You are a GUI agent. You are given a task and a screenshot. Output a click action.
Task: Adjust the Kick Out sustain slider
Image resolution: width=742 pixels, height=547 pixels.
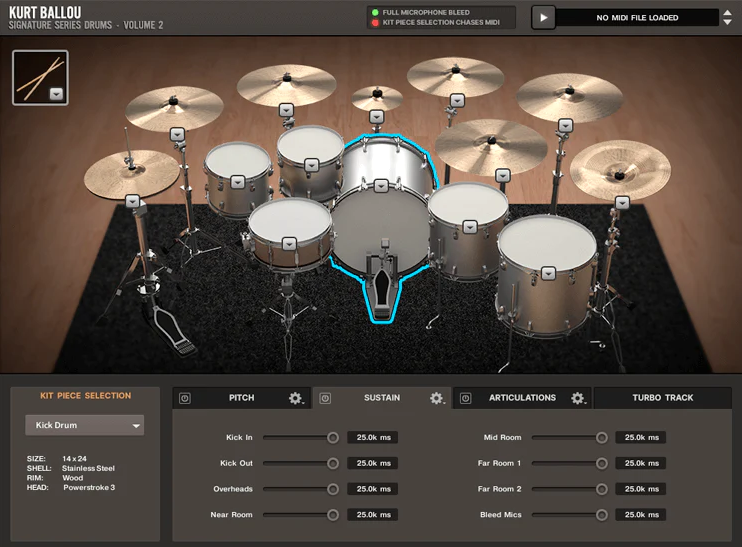pyautogui.click(x=333, y=463)
